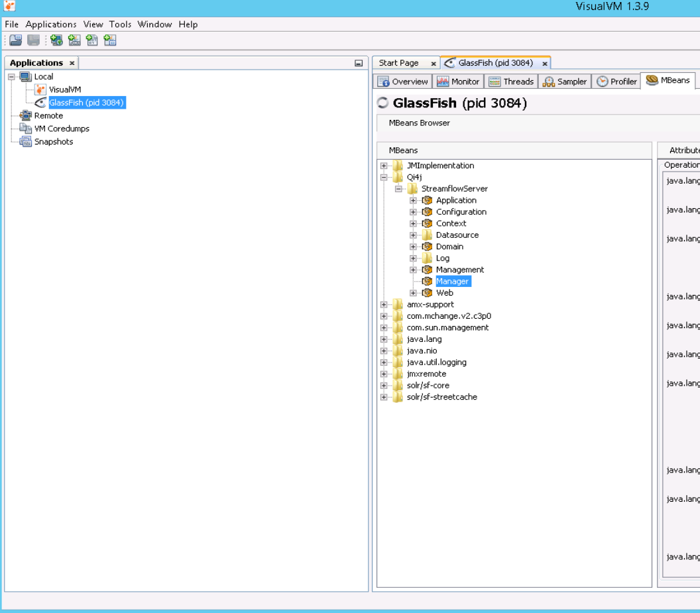Click the Log folder icon
The image size is (700, 613).
click(428, 258)
